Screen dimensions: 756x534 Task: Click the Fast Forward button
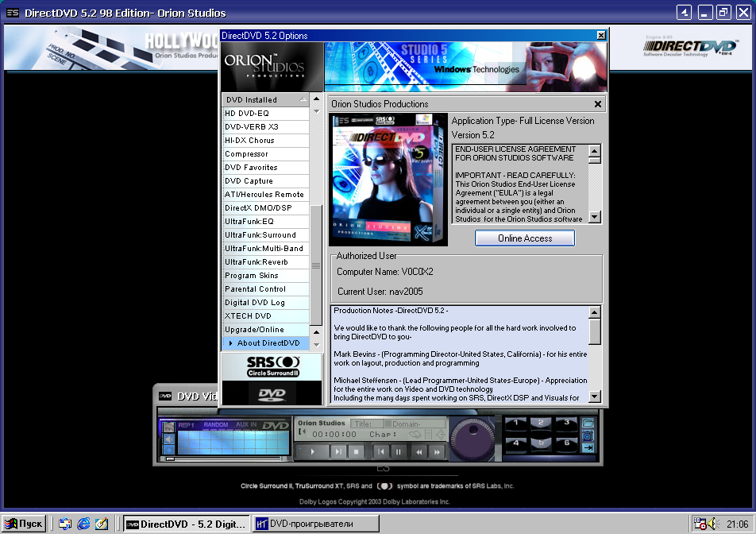click(436, 451)
